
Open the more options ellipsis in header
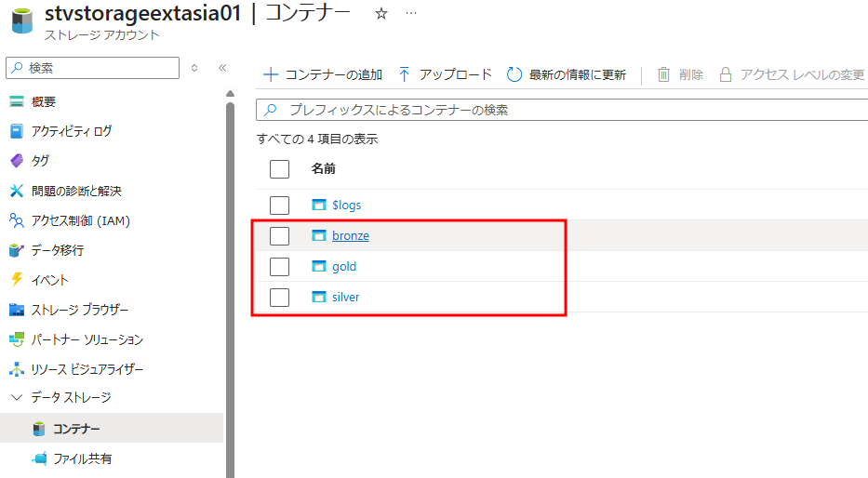tap(411, 14)
